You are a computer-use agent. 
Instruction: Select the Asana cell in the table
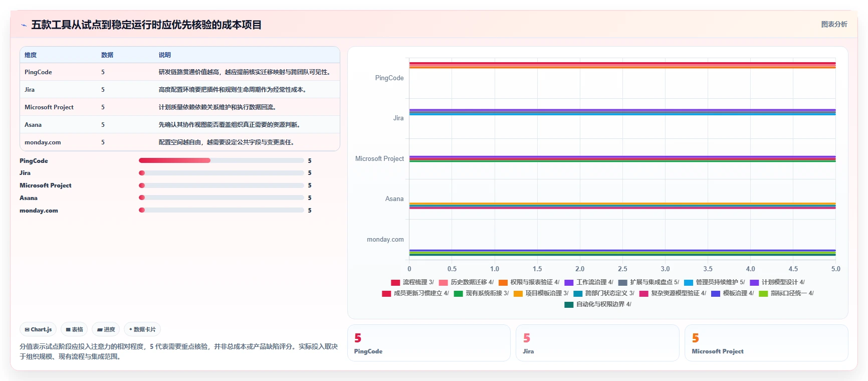[33, 125]
